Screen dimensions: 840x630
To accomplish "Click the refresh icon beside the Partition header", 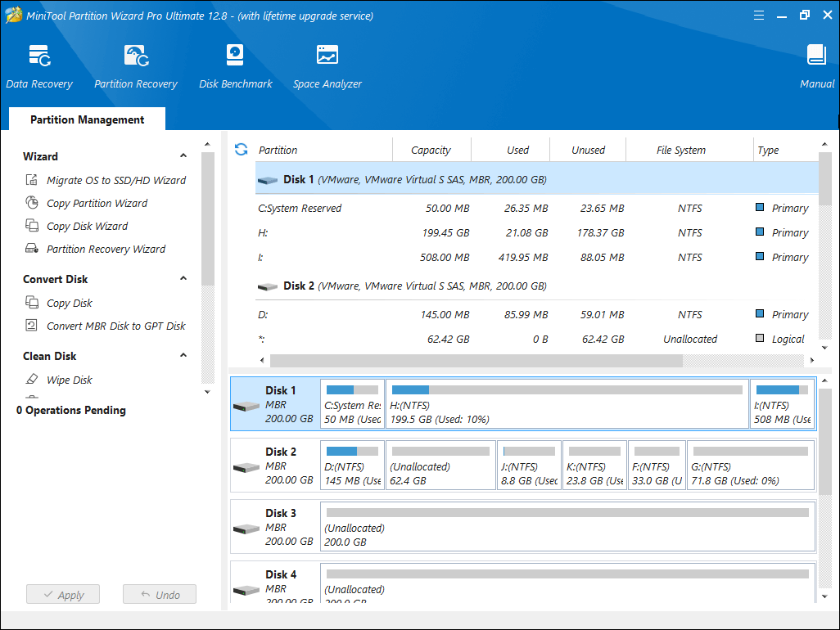I will point(241,150).
